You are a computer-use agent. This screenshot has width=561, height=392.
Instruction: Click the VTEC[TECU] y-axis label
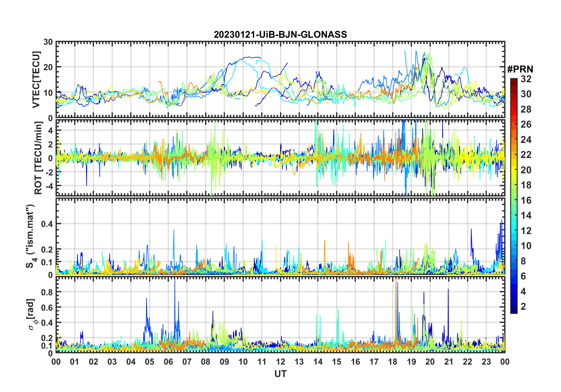tap(36, 80)
